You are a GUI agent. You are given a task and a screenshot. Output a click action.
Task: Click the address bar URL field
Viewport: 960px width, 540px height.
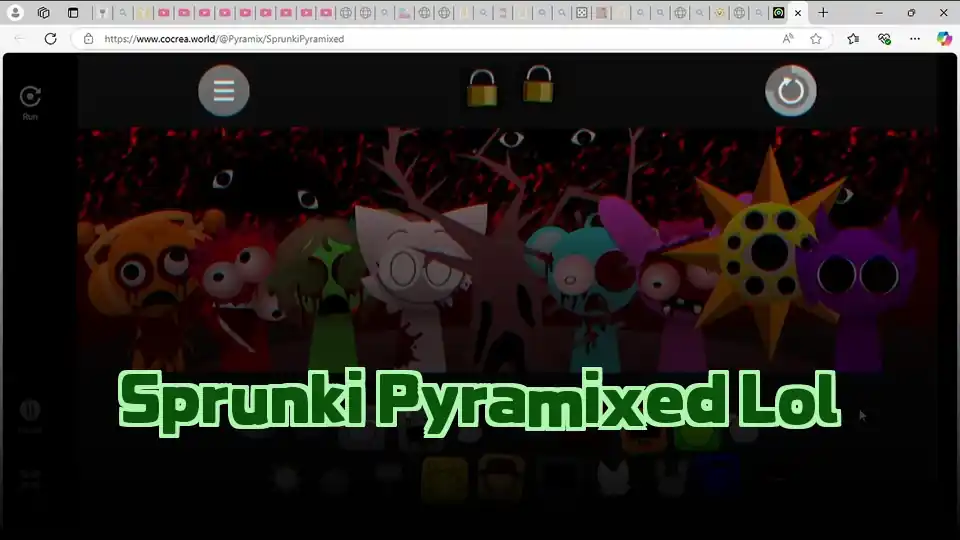pos(420,39)
